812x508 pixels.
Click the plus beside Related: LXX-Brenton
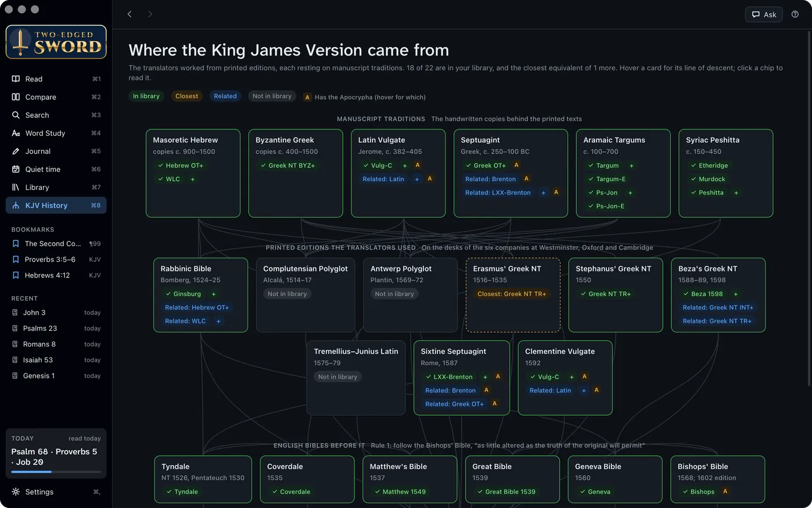[x=543, y=193]
